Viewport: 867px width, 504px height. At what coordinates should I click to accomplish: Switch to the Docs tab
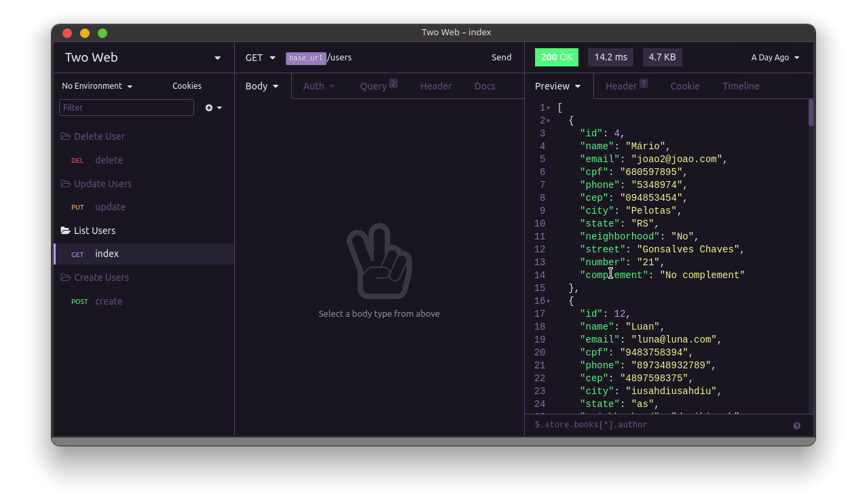pos(485,86)
